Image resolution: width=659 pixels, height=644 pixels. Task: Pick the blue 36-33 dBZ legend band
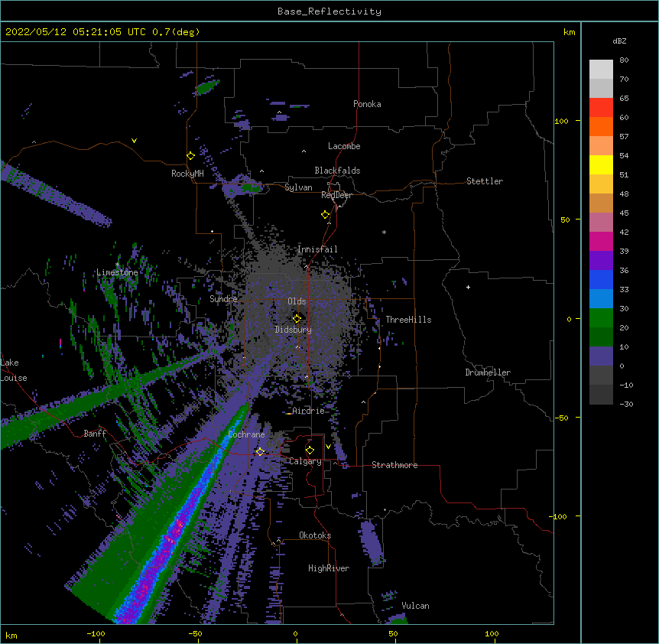tap(601, 279)
